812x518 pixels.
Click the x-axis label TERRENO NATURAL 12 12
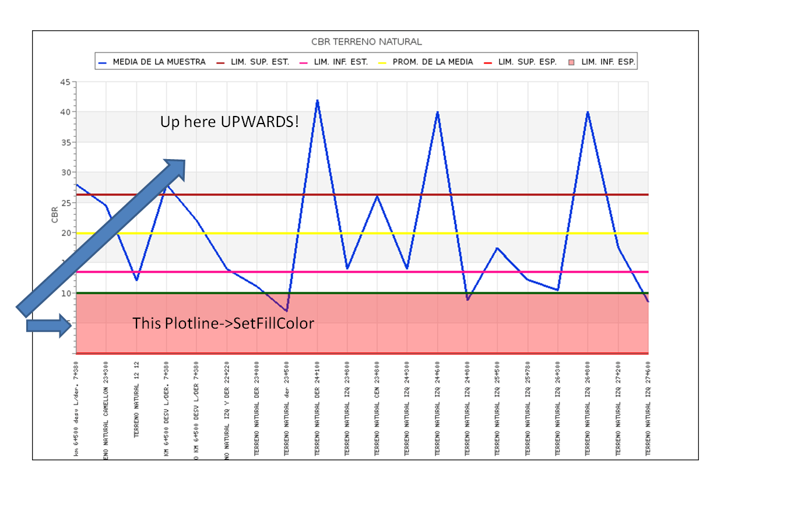tap(136, 400)
